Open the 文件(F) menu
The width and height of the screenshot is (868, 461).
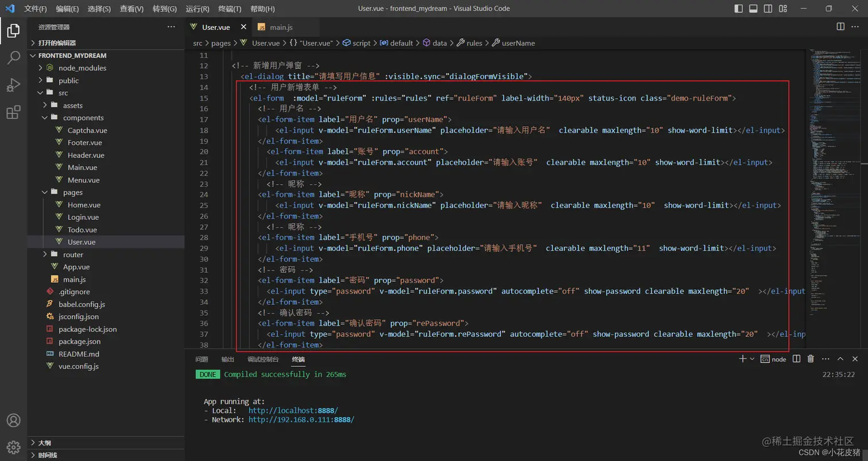pos(36,9)
